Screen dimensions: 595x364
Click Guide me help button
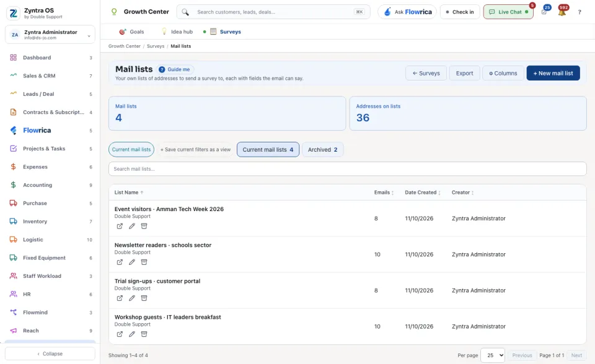175,69
